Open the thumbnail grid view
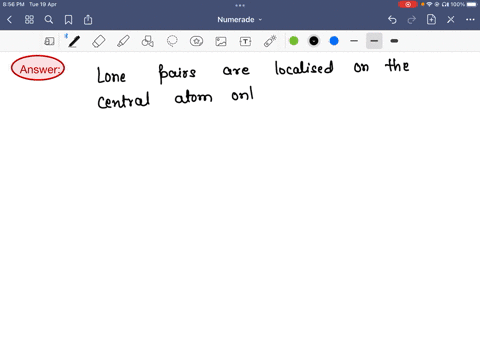This screenshot has width=480, height=360. coord(29,20)
